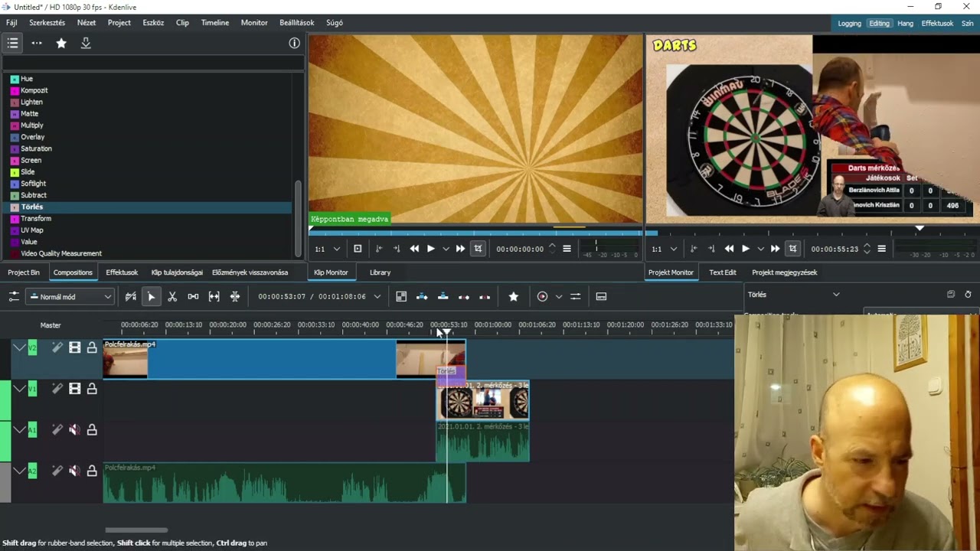Click the download new effects icon
The height and width of the screenshot is (551, 980).
tap(86, 44)
